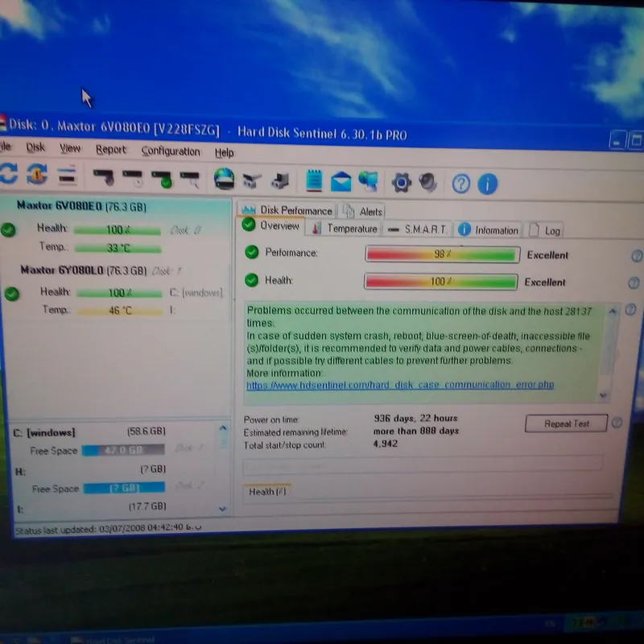Open the blue notepad report icon
Screen dimensions: 644x644
coord(314,180)
